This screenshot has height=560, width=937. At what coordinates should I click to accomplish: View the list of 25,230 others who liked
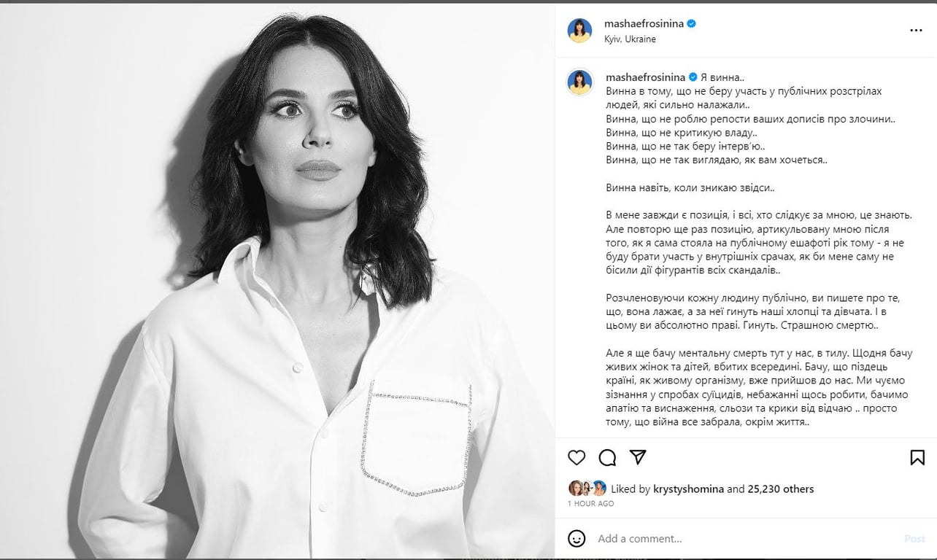click(780, 489)
